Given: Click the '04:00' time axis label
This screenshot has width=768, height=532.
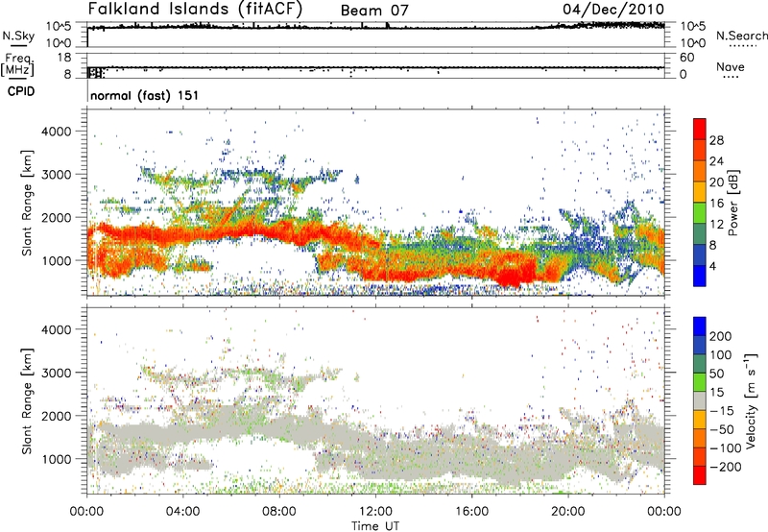Looking at the screenshot, I should [182, 512].
